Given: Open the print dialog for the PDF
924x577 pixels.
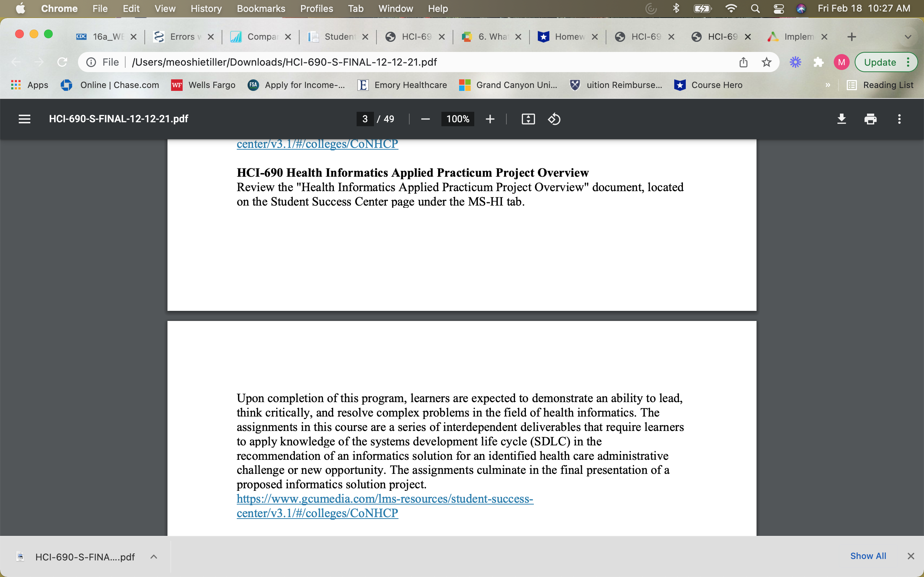Looking at the screenshot, I should pos(871,119).
